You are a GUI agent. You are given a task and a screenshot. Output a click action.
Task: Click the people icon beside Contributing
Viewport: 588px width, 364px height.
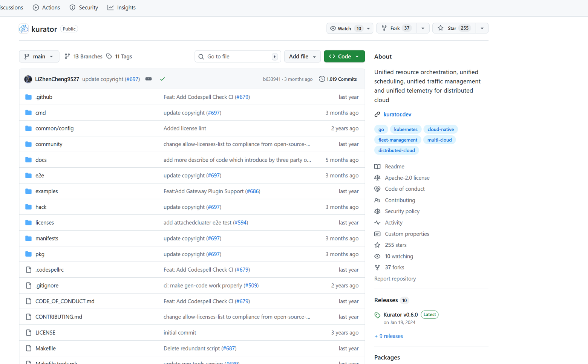tap(377, 200)
